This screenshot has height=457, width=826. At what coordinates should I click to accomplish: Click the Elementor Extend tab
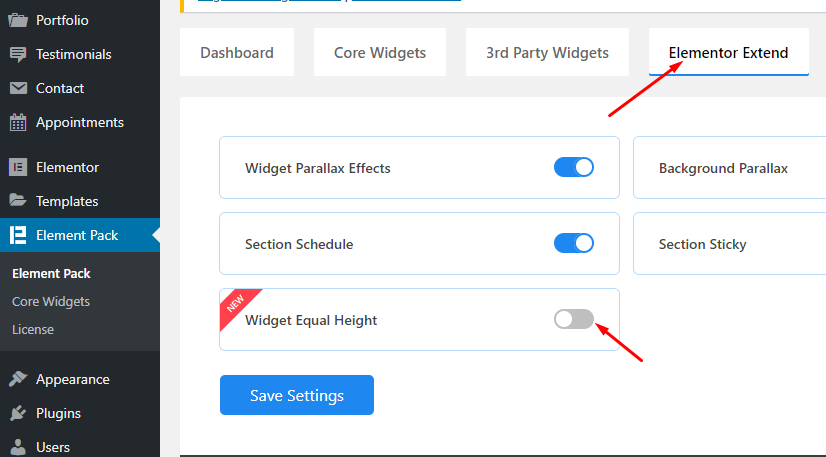[729, 52]
